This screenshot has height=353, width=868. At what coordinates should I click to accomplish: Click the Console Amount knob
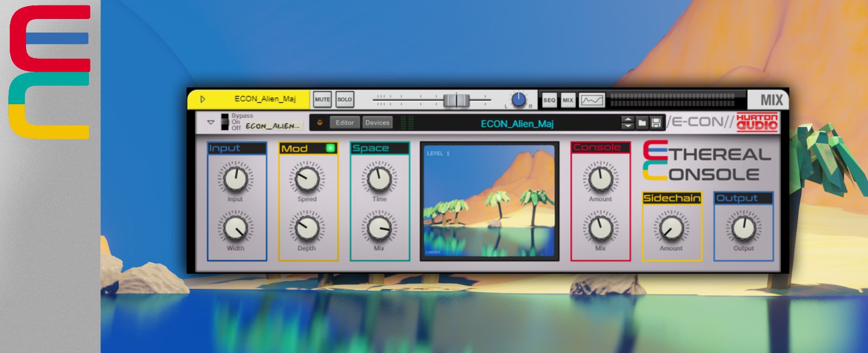[x=601, y=179]
